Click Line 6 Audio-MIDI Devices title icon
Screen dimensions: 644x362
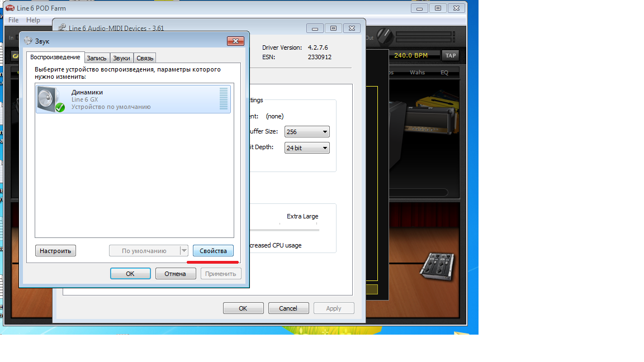point(62,27)
